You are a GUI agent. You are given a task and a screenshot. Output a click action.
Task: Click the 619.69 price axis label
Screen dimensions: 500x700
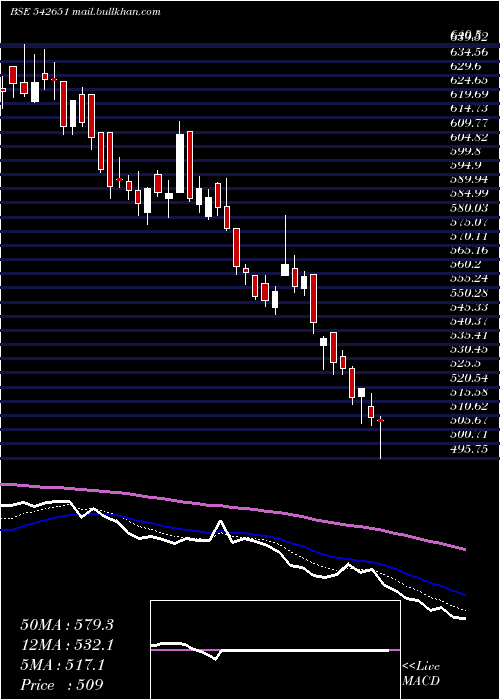[x=469, y=94]
